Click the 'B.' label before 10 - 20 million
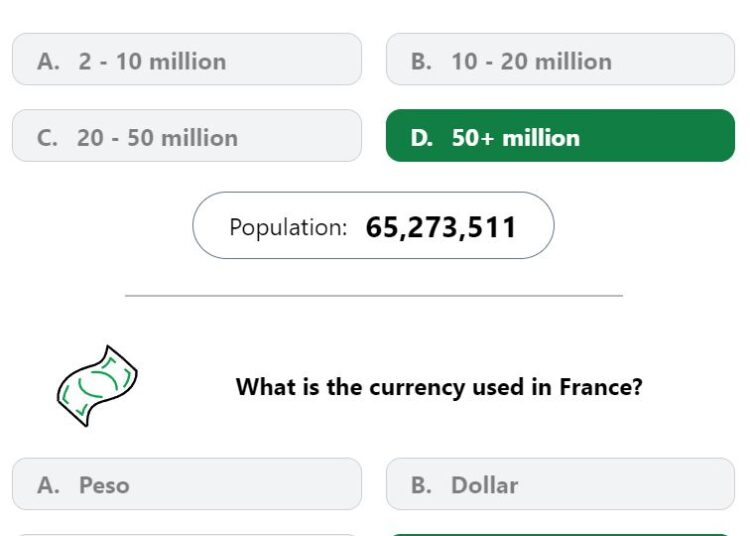Image resolution: width=750 pixels, height=536 pixels. pyautogui.click(x=421, y=62)
